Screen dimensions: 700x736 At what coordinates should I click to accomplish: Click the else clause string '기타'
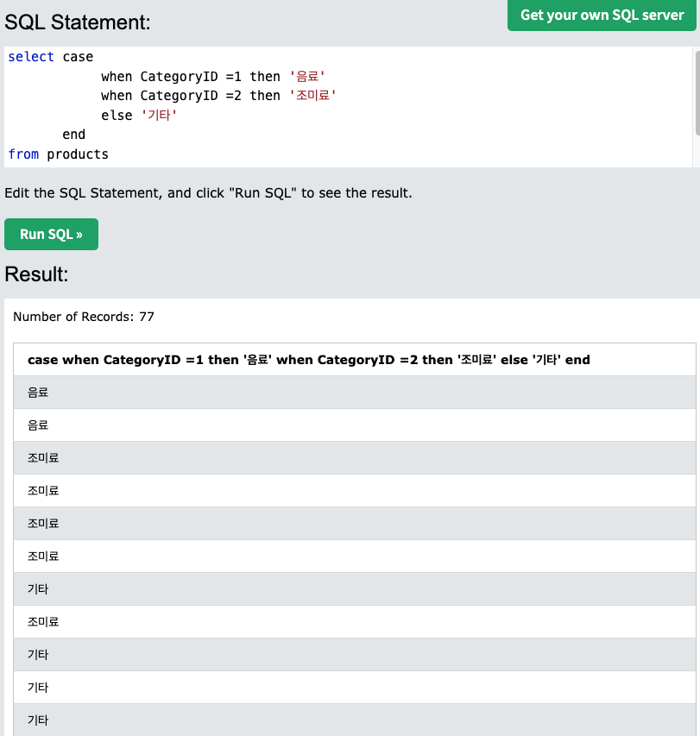pyautogui.click(x=158, y=115)
